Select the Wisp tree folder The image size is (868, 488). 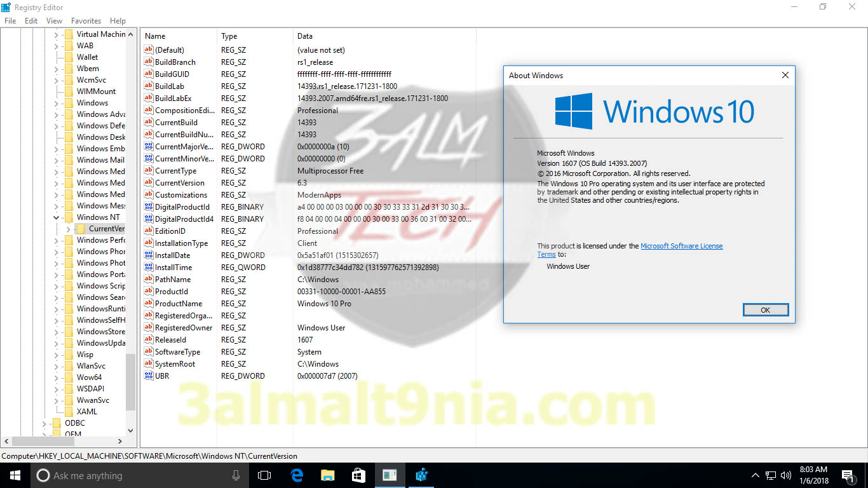[85, 355]
